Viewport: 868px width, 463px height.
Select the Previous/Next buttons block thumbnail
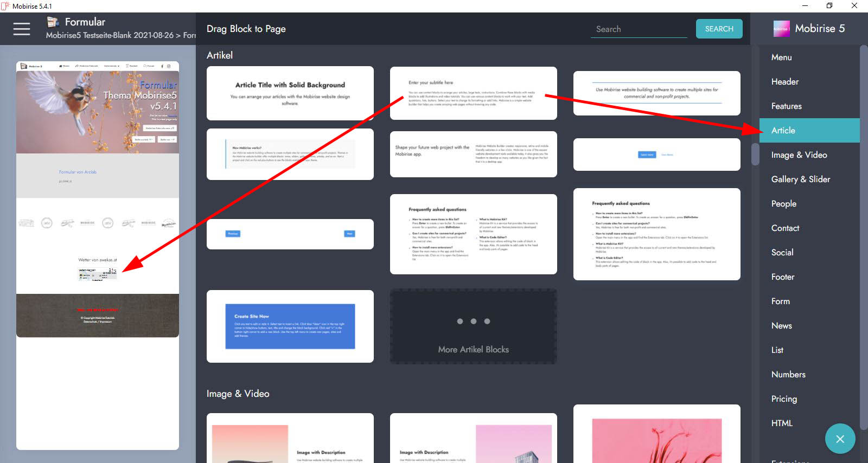click(290, 234)
